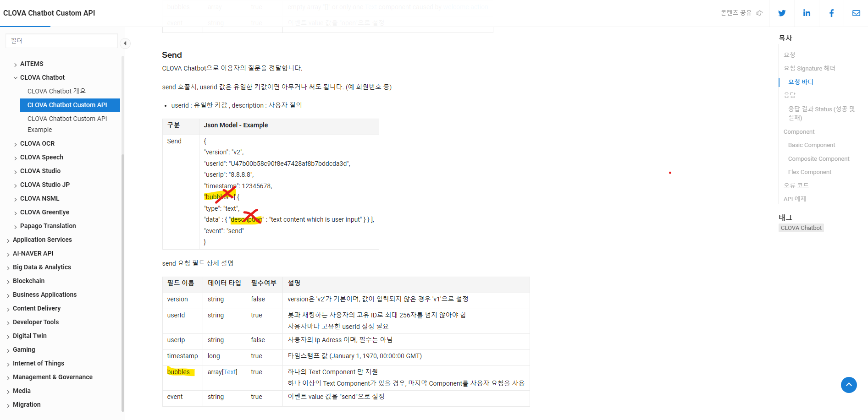Expand the CLOVA NSML tree node
This screenshot has height=420, width=868.
(x=16, y=199)
